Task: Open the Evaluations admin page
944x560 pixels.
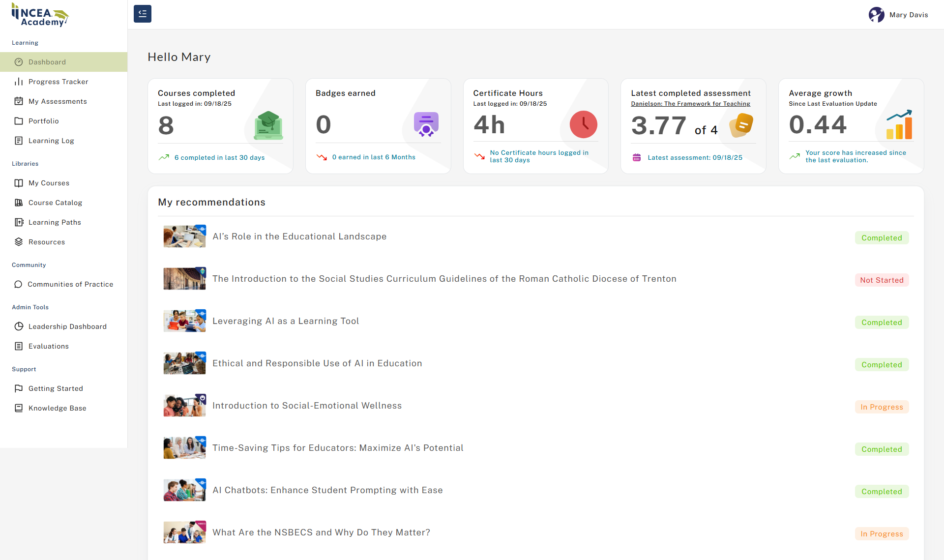Action: tap(49, 346)
